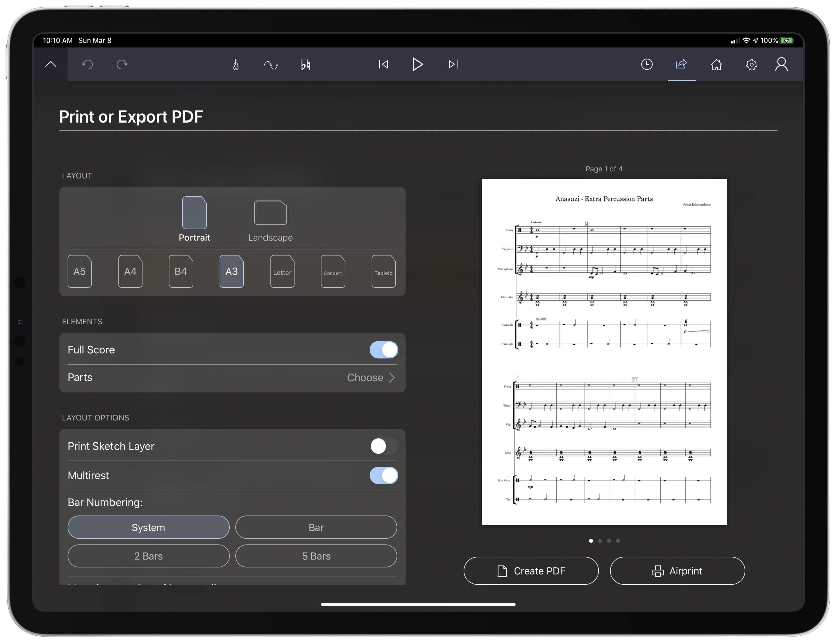Set bar numbering to 5 Bars
Viewport: 837px width, 644px height.
[x=316, y=556]
